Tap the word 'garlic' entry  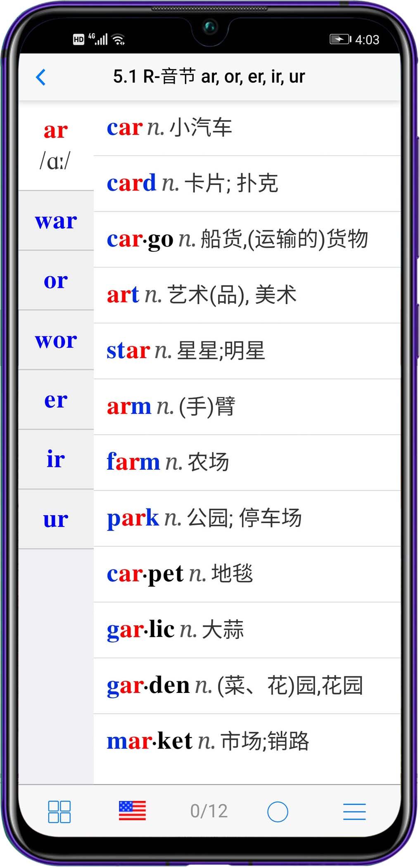click(247, 629)
